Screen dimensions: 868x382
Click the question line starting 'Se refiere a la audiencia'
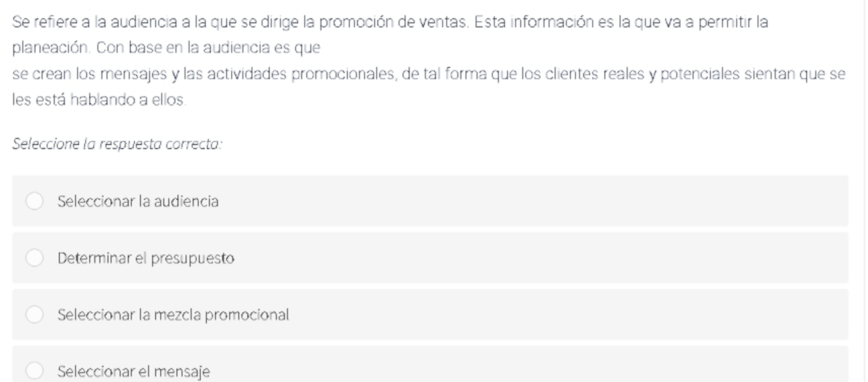pos(390,22)
